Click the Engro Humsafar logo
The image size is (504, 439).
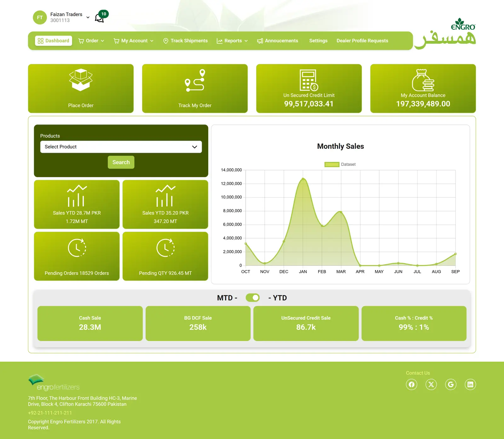point(445,34)
